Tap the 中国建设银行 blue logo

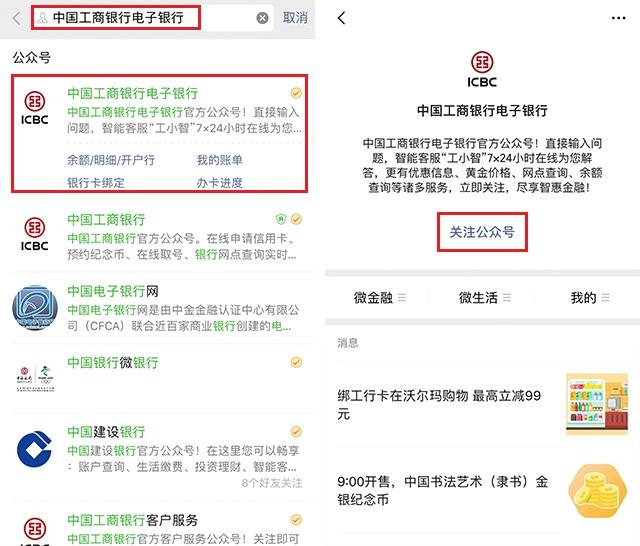coord(35,449)
